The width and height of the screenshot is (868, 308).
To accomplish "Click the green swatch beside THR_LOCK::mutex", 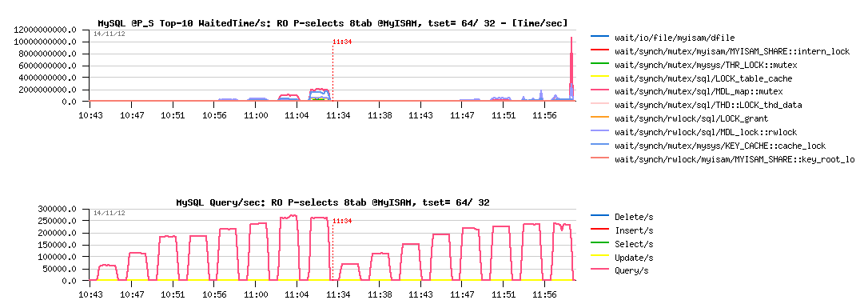I will [x=599, y=64].
